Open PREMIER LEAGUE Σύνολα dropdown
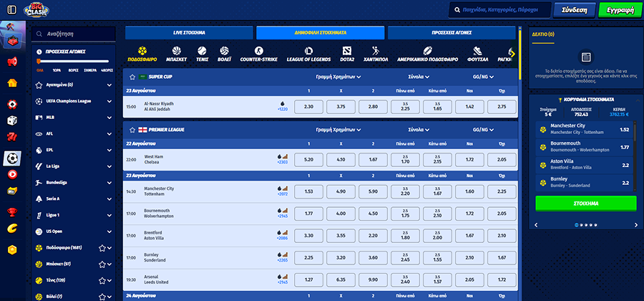Image resolution: width=644 pixels, height=301 pixels. coord(419,130)
